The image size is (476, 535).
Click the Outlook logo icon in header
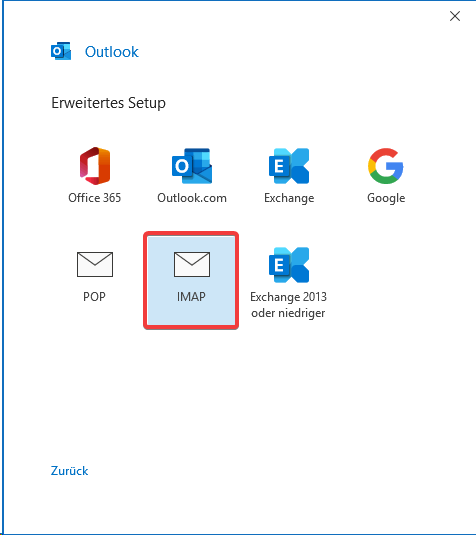click(61, 51)
